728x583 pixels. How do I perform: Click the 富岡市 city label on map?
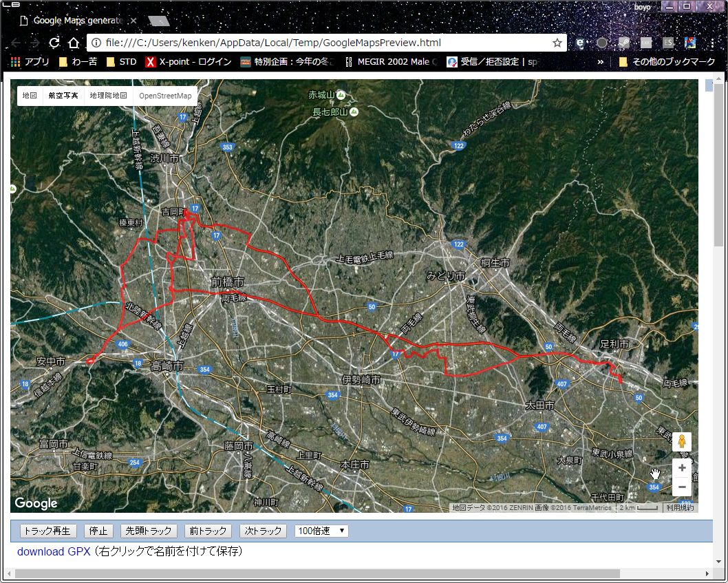[54, 444]
